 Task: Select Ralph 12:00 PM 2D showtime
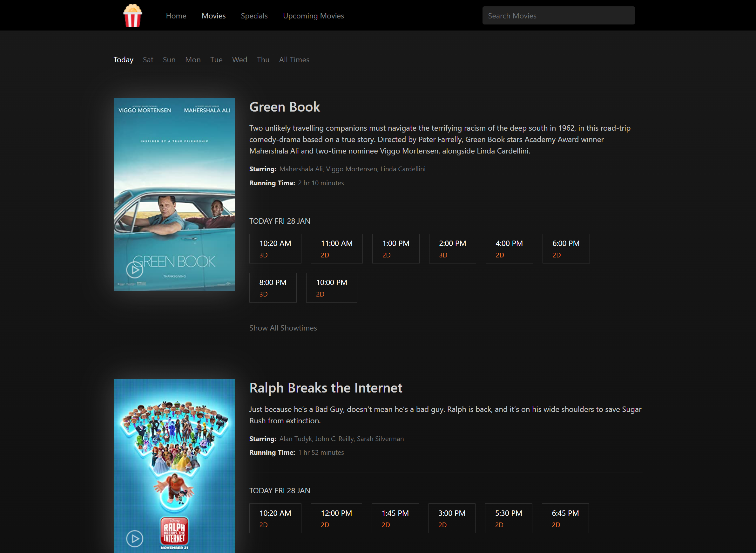(x=336, y=518)
